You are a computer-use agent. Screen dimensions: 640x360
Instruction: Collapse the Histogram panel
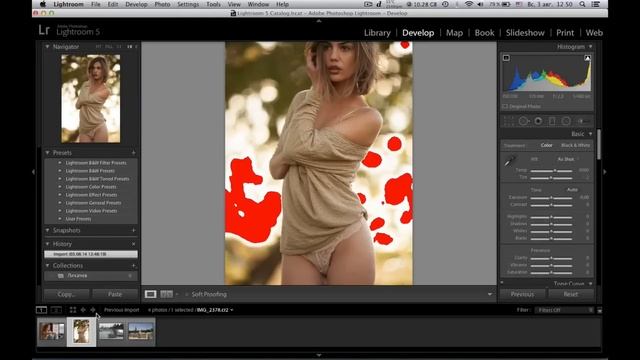coord(590,47)
